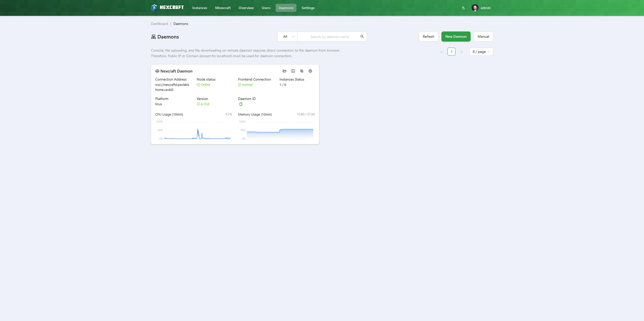
Task: Click the daemon image/copy squares icon
Action: 302,71
